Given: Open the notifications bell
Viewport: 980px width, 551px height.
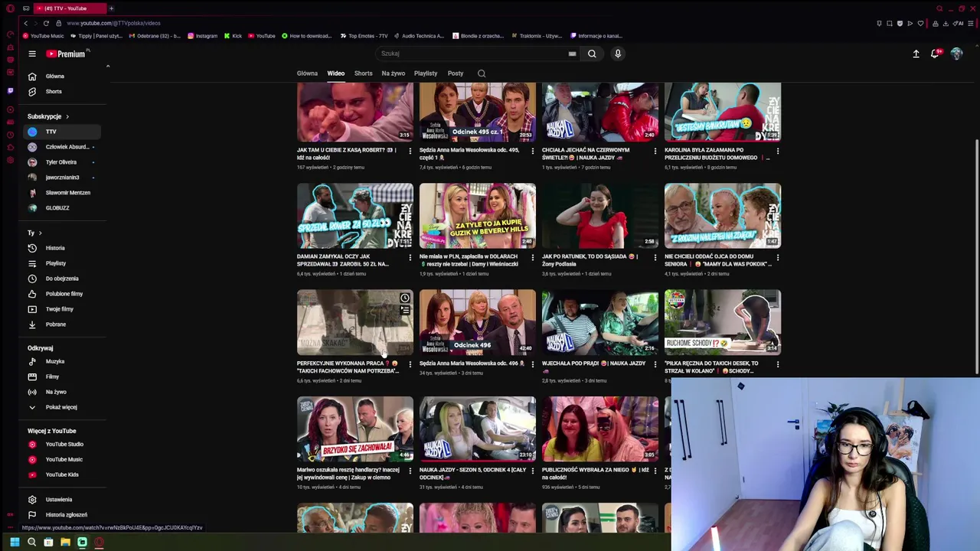Looking at the screenshot, I should point(935,54).
